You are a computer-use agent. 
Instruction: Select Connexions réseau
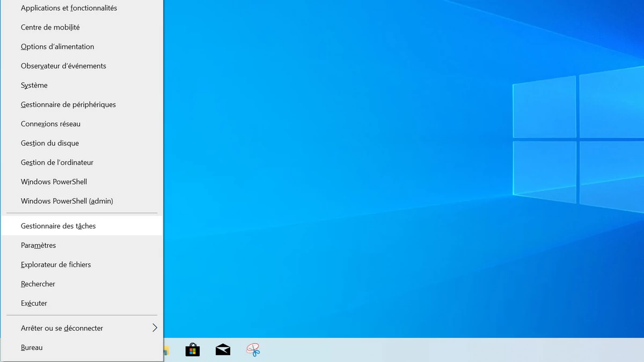[x=51, y=124]
